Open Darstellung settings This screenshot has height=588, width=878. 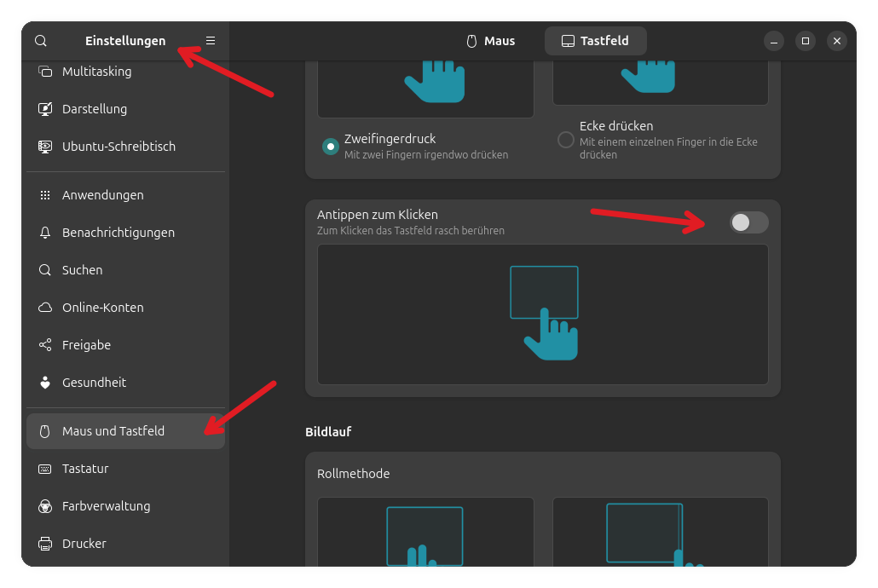point(125,109)
